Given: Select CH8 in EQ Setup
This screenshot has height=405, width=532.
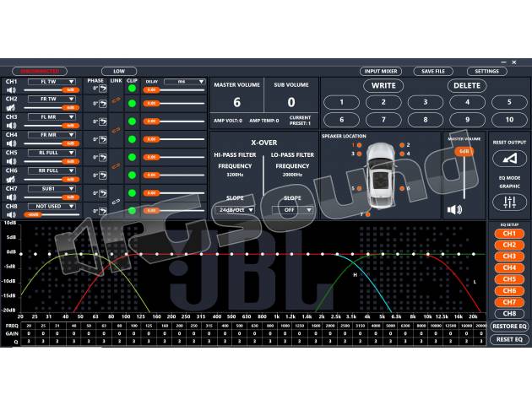Looking at the screenshot, I should pyautogui.click(x=509, y=314).
